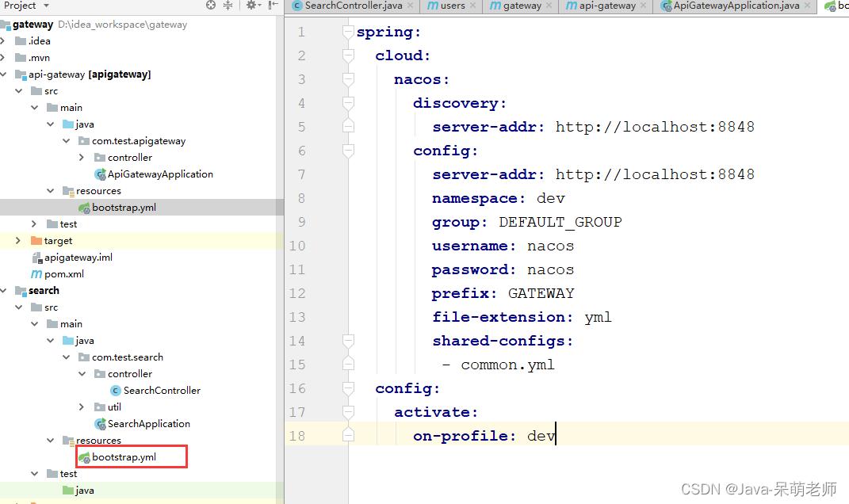The image size is (849, 504).
Task: Expand the target folder
Action: (19, 241)
